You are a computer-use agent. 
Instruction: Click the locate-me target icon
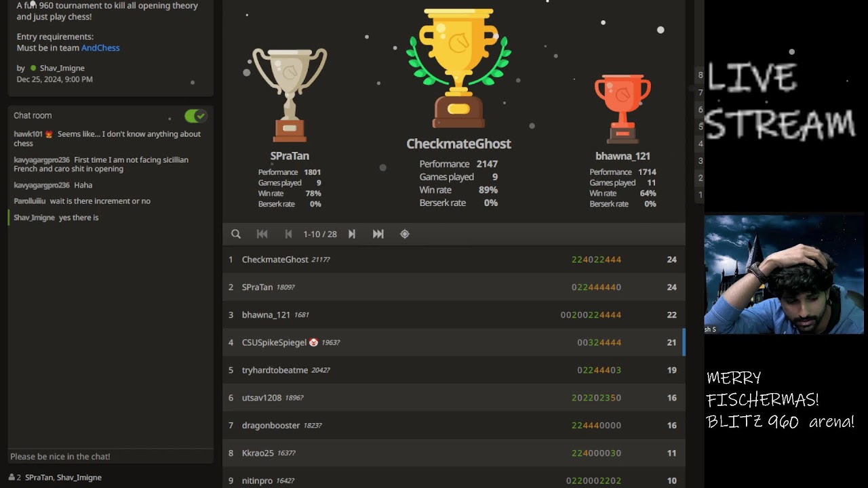click(x=405, y=234)
